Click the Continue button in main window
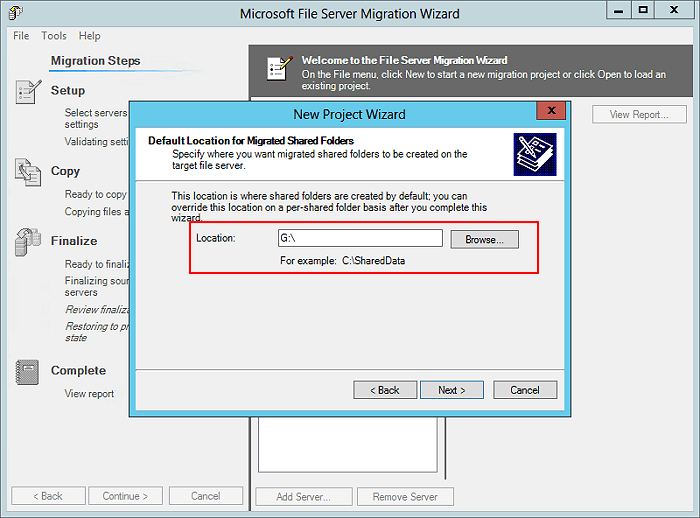The height and width of the screenshot is (518, 700). click(x=125, y=496)
